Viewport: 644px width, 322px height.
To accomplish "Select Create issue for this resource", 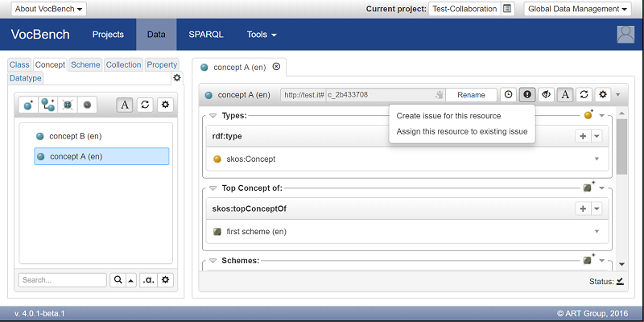I will point(448,116).
